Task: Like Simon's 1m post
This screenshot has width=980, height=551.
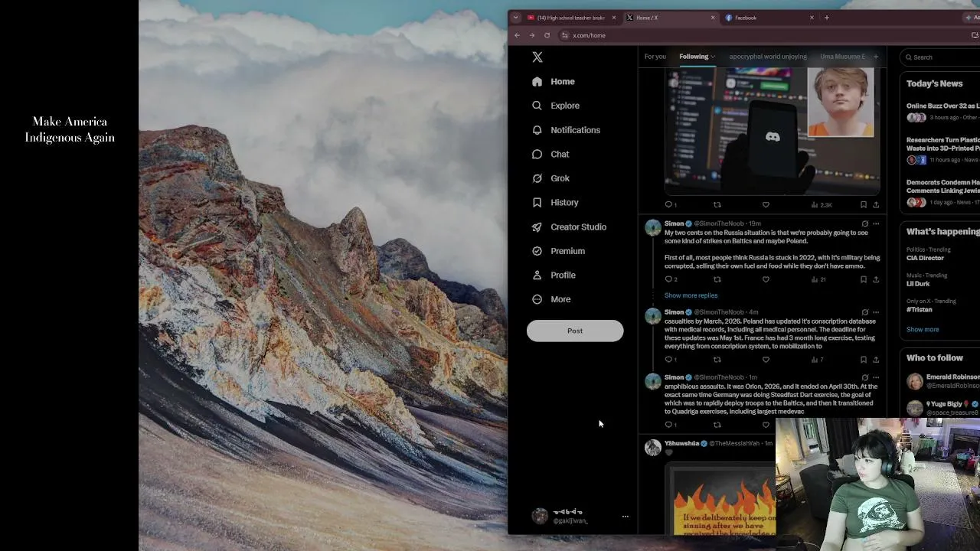Action: [x=766, y=425]
